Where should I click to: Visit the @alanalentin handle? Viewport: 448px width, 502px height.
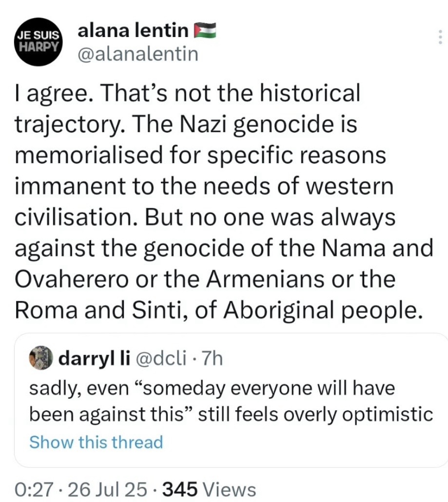coord(138,54)
